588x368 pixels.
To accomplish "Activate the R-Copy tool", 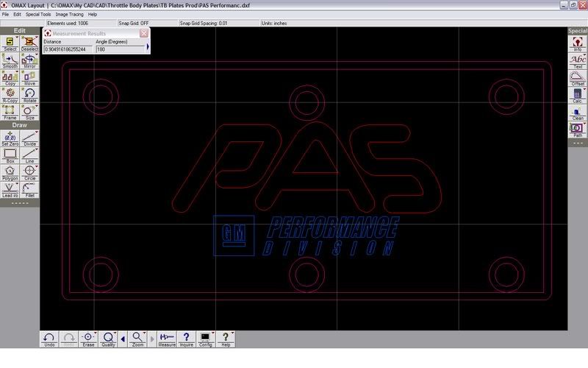I will (x=10, y=94).
